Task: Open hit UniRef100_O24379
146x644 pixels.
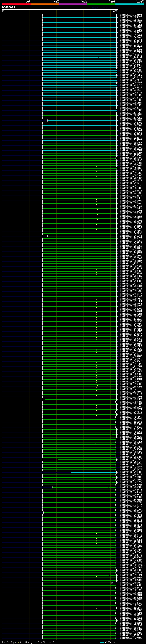Action: tap(131, 196)
